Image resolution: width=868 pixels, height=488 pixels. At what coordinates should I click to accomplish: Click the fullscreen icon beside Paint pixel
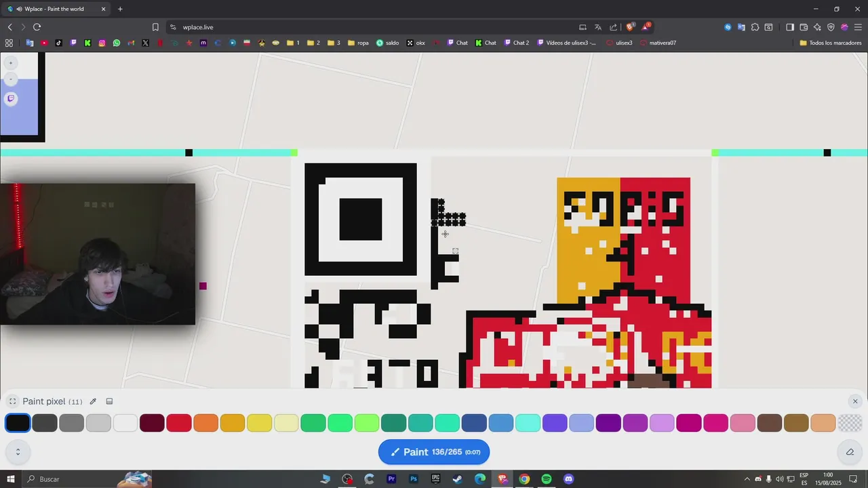click(x=12, y=401)
